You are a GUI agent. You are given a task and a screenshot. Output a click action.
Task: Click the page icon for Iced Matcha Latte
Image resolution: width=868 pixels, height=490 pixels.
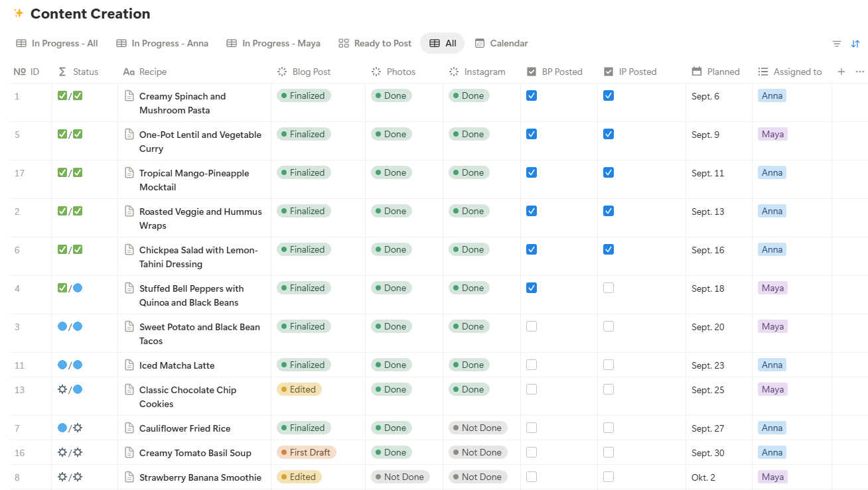point(130,365)
